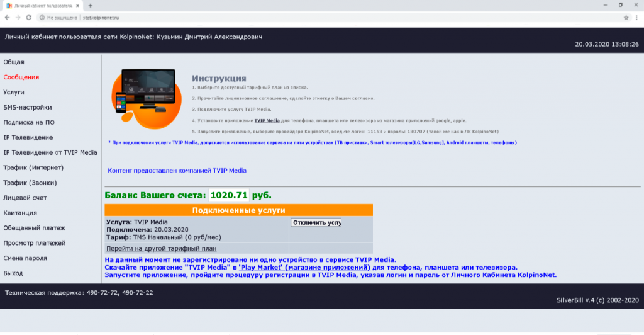Image resolution: width=644 pixels, height=335 pixels.
Task: Open the browser profile avatar icon
Action: point(636,18)
